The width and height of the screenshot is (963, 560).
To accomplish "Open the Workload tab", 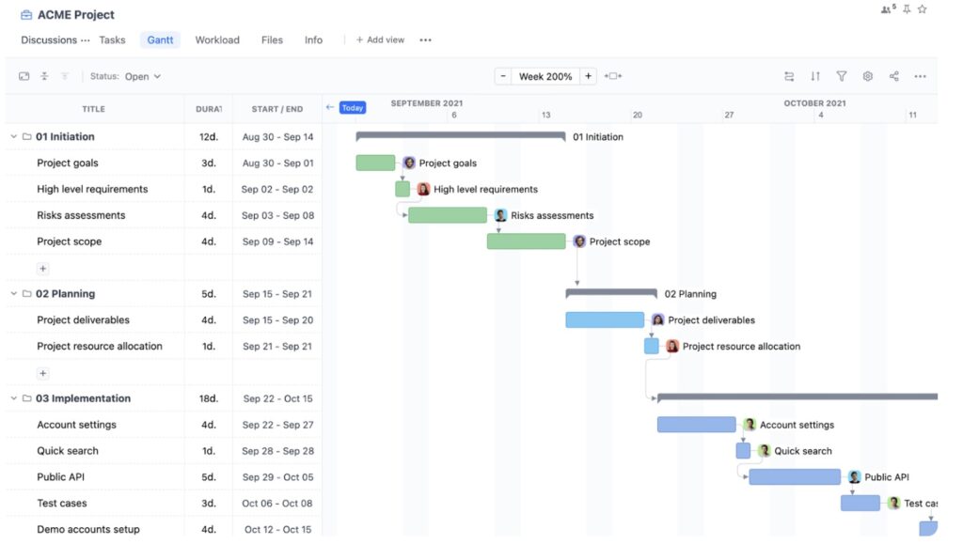I will pyautogui.click(x=217, y=39).
